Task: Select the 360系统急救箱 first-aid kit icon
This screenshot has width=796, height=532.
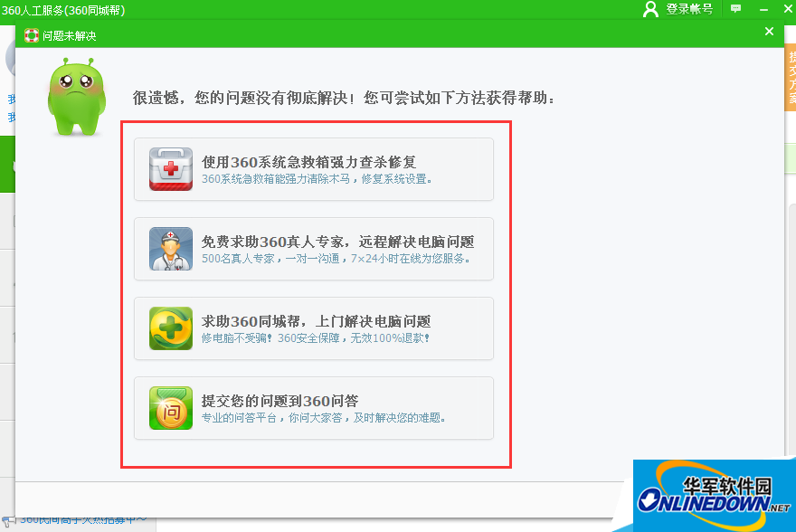Action: (170, 168)
